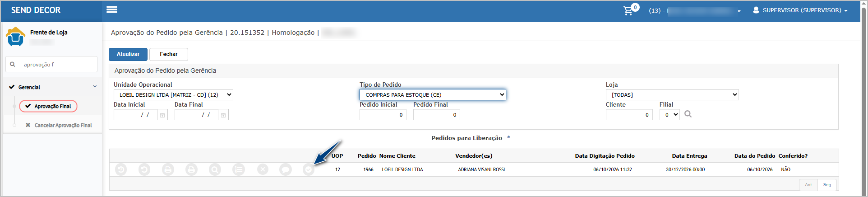Click the checkmark approve icon for order 1966

click(x=309, y=169)
